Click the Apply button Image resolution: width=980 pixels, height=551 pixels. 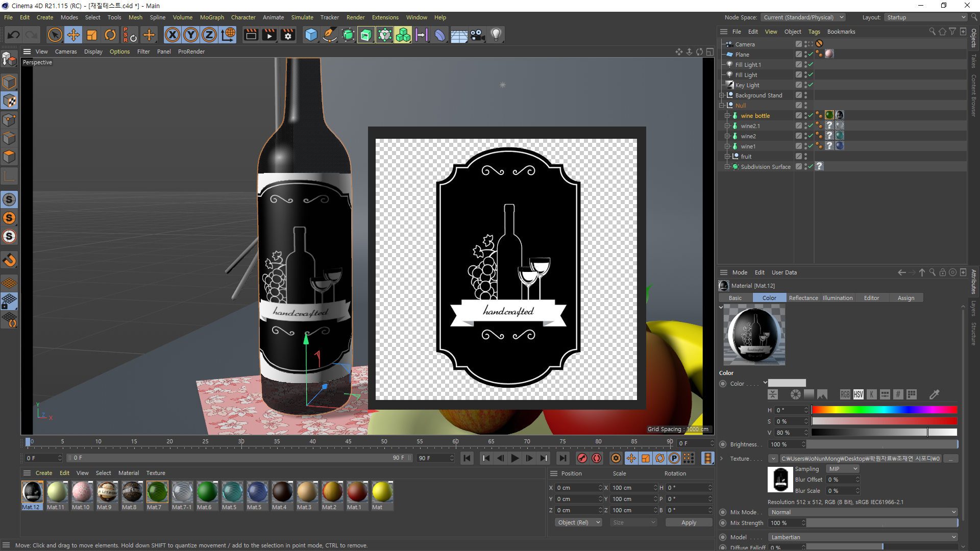[689, 522]
